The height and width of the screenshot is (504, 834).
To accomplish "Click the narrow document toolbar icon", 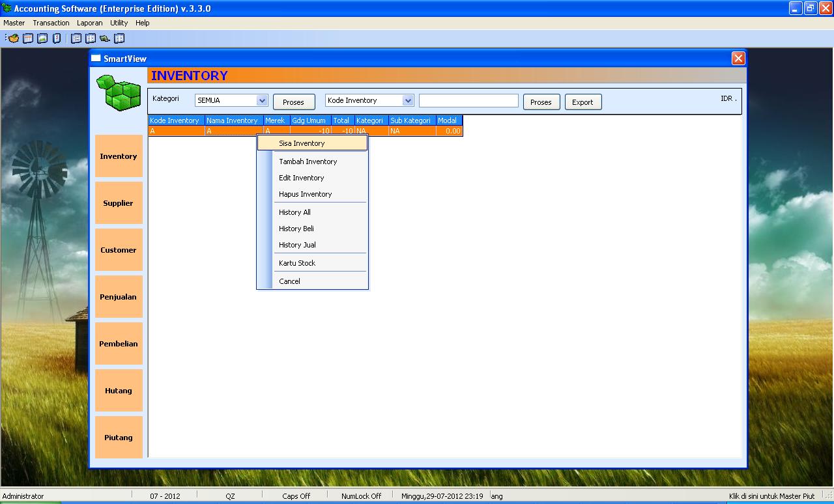I will (57, 38).
